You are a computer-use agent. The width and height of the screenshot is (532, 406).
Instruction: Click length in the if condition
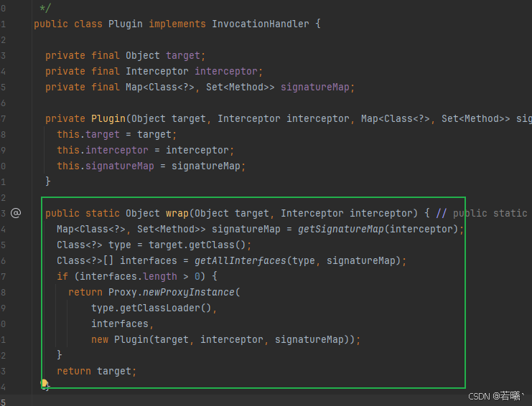click(160, 277)
